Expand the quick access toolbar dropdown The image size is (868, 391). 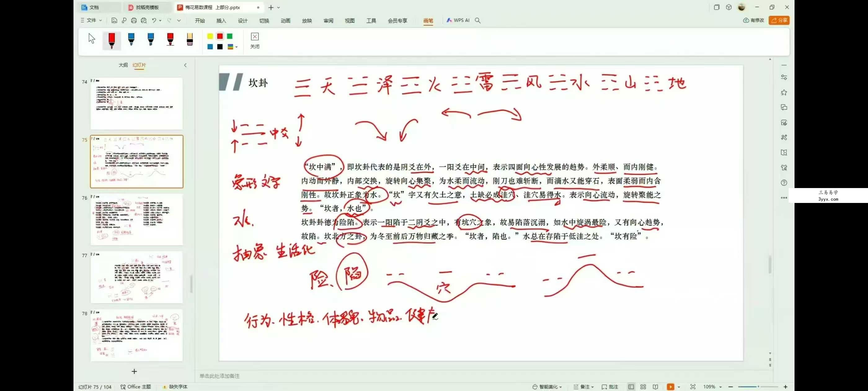(179, 20)
